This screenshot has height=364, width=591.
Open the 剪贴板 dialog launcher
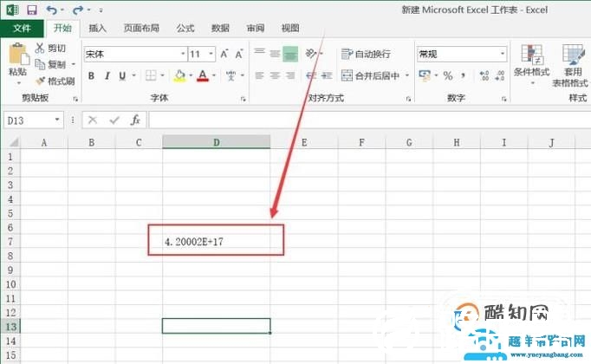click(75, 99)
